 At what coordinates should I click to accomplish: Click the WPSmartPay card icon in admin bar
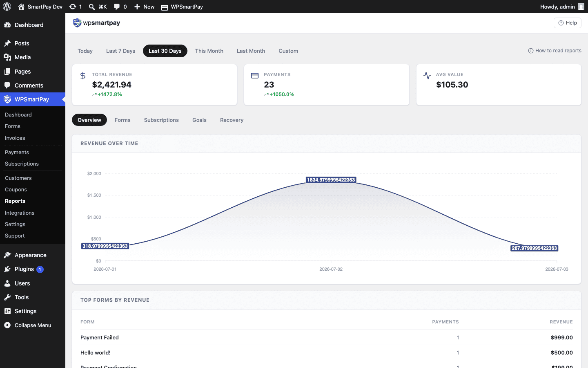[x=165, y=7]
